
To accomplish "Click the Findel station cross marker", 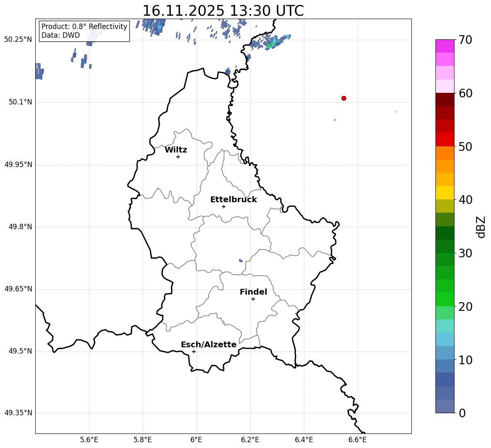I will (253, 299).
